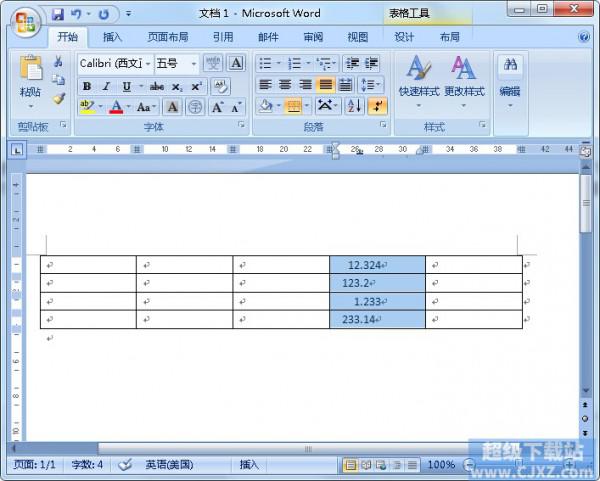Center the paragraph text
Viewport: 600px width, 481px height.
285,85
